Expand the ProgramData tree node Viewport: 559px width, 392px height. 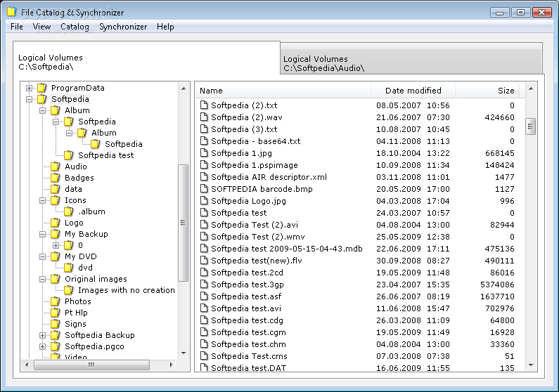(30, 88)
